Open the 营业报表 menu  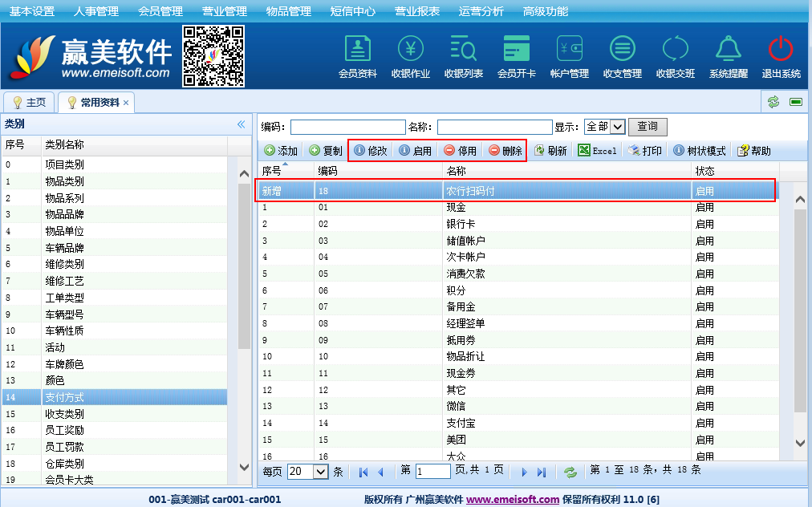click(x=416, y=11)
